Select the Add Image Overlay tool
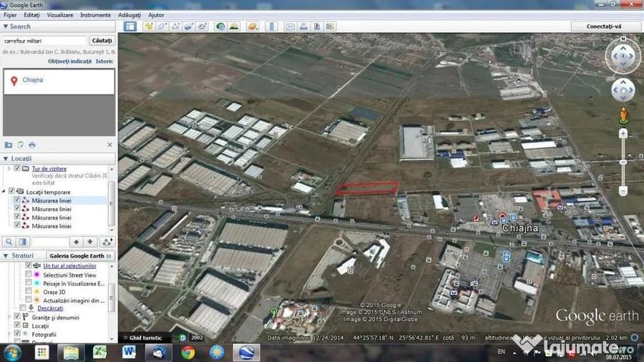 click(x=188, y=26)
